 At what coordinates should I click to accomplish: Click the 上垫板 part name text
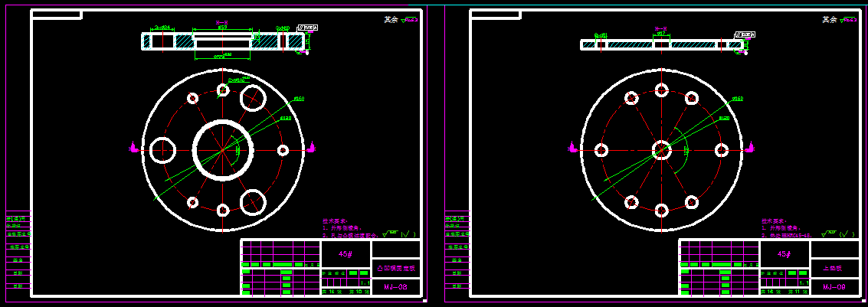834,268
